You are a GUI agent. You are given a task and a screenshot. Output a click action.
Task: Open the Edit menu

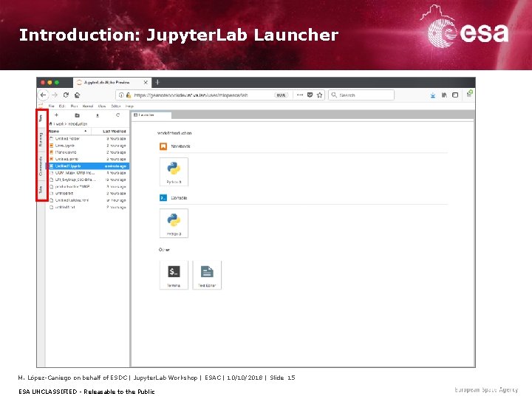(x=62, y=106)
